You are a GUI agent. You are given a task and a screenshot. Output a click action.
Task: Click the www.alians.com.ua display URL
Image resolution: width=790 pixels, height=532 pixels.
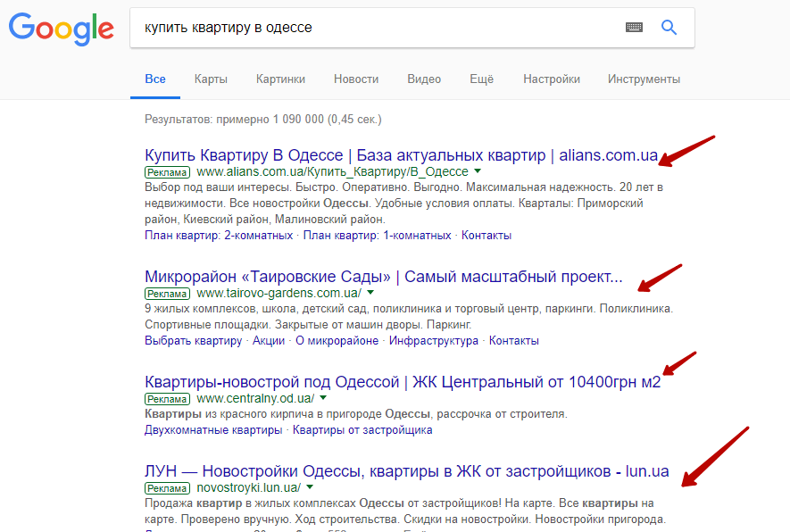click(x=333, y=171)
